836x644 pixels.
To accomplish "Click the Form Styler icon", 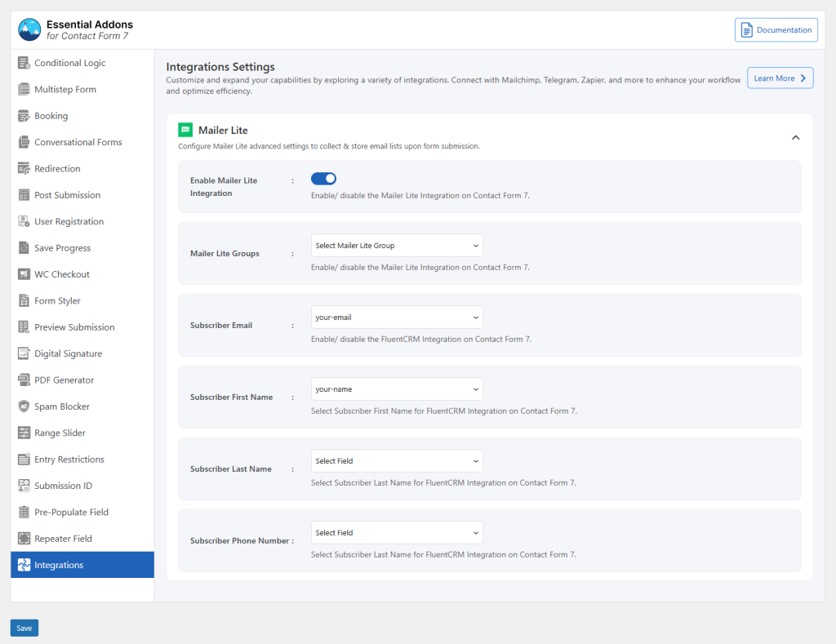I will point(24,300).
